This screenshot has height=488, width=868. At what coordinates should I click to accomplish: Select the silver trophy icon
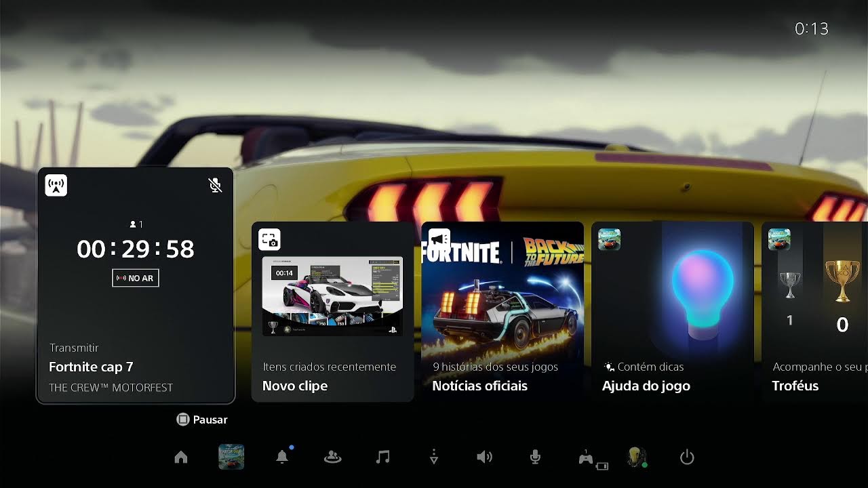pos(789,285)
